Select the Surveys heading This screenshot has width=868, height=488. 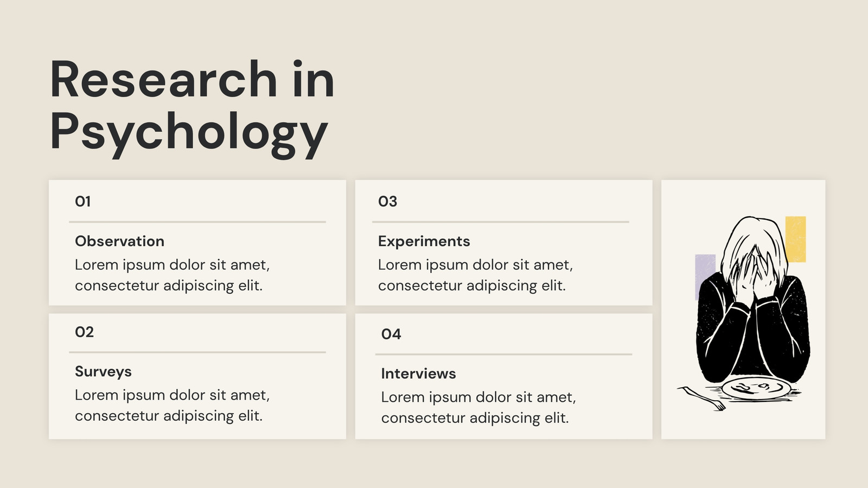tap(103, 371)
